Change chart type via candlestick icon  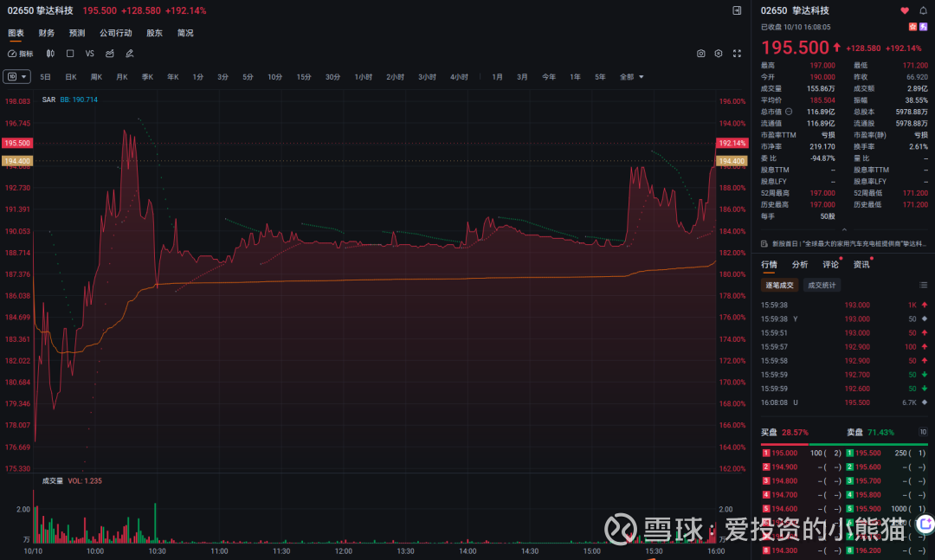[51, 54]
